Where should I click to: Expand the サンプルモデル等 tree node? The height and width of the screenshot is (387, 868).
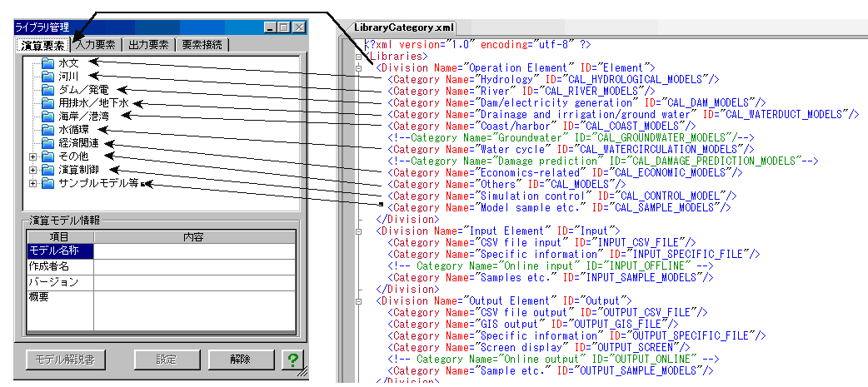point(33,183)
